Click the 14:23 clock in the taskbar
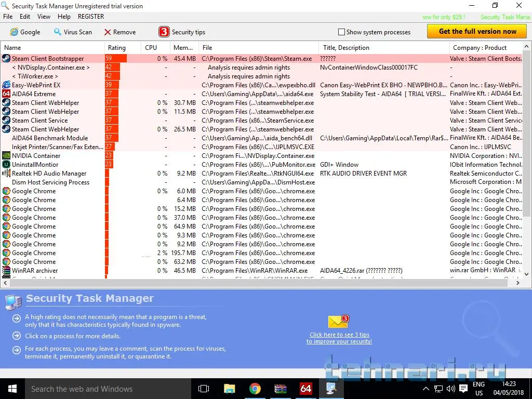 tap(509, 384)
